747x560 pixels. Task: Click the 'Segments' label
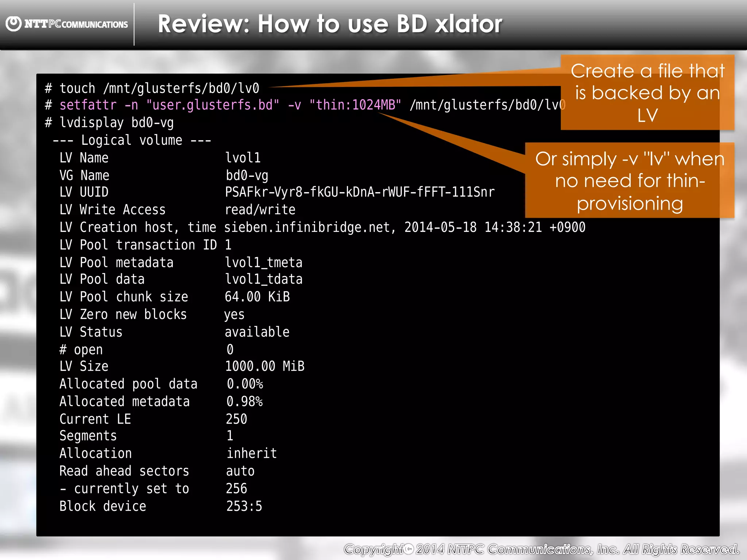(x=88, y=436)
